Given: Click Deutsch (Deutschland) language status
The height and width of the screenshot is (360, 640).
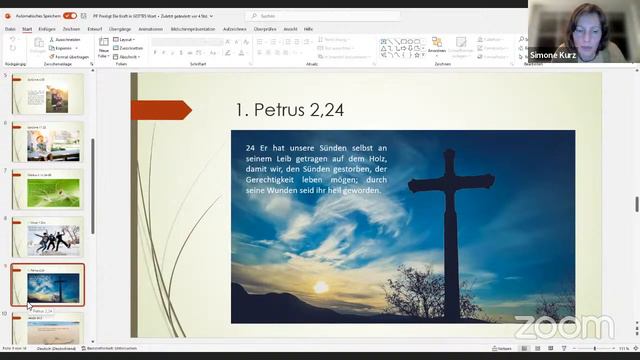Looking at the screenshot, I should click(x=56, y=349).
